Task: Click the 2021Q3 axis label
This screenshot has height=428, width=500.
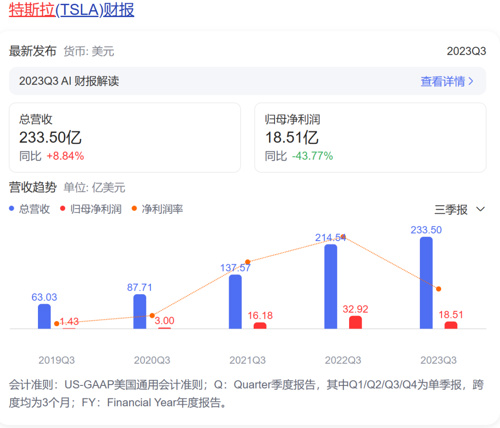Action: click(248, 360)
